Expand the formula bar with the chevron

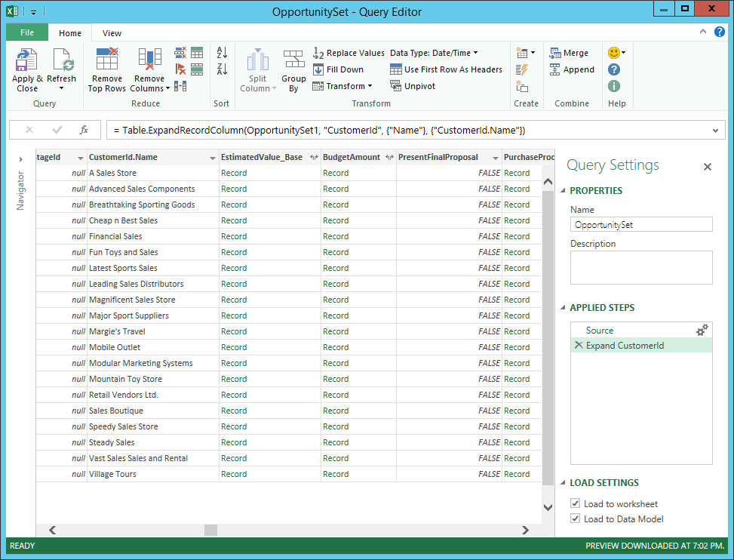pos(715,131)
